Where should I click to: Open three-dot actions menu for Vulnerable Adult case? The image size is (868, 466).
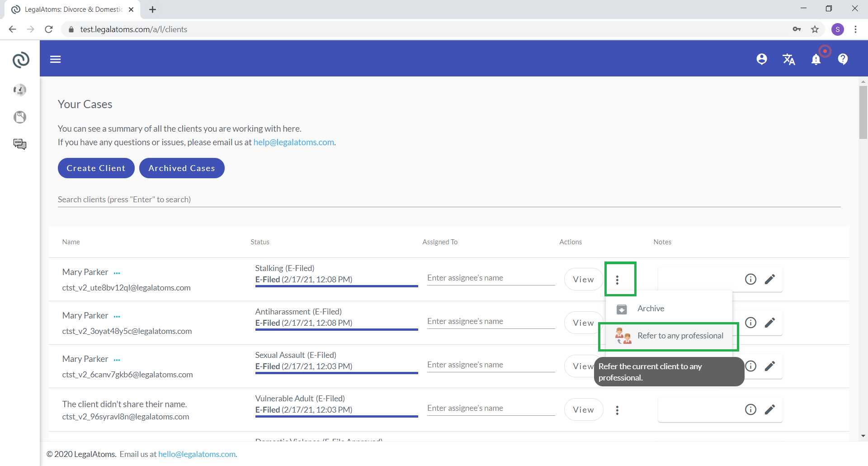coord(617,410)
